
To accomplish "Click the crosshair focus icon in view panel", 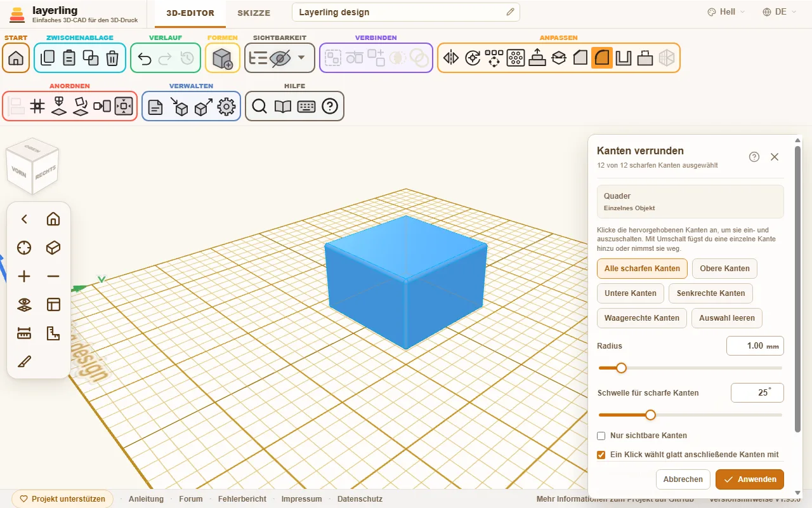I will point(24,248).
